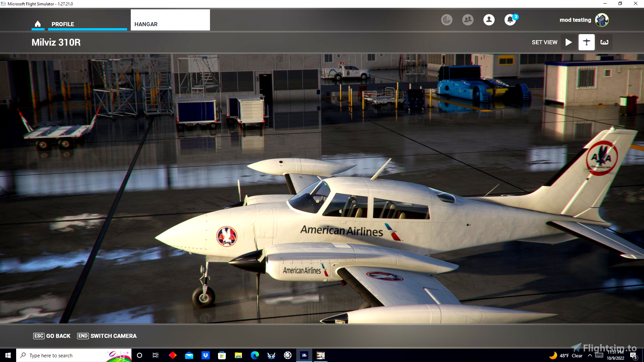Go to the Home screen icon
Screen dimensions: 644x362
[38, 24]
